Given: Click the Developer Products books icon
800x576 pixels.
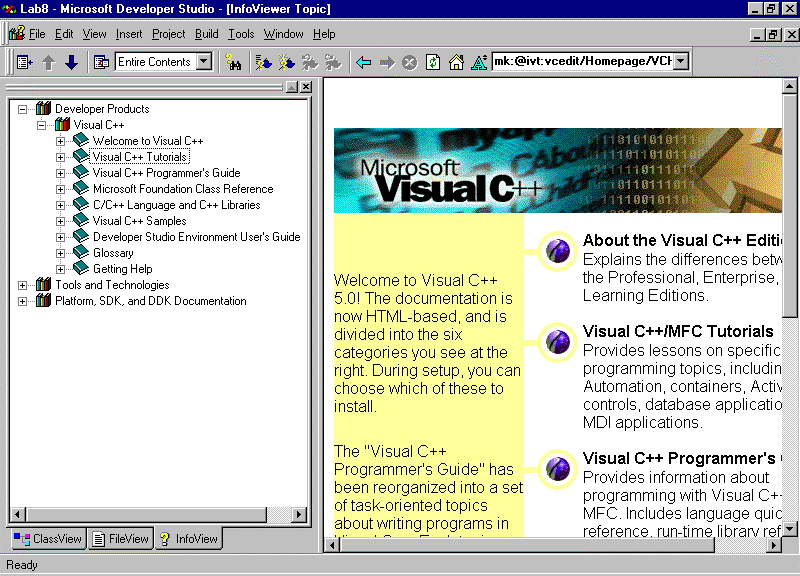Looking at the screenshot, I should pos(43,108).
